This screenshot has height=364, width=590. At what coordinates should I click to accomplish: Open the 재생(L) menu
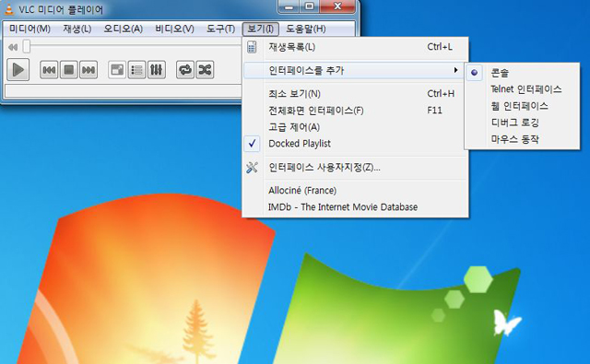pyautogui.click(x=77, y=29)
